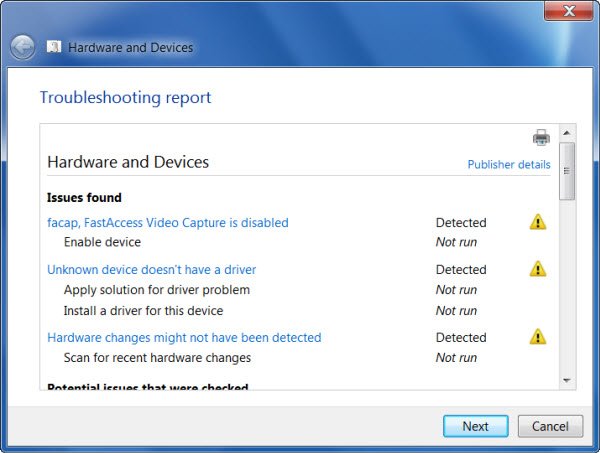Click Install a driver for this device
This screenshot has height=453, width=600.
click(143, 311)
